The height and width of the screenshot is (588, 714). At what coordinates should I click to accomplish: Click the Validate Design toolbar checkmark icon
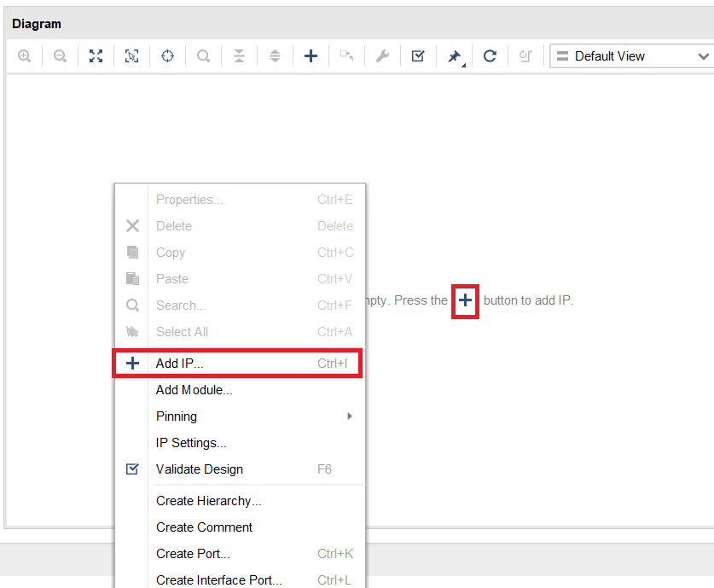coord(418,56)
